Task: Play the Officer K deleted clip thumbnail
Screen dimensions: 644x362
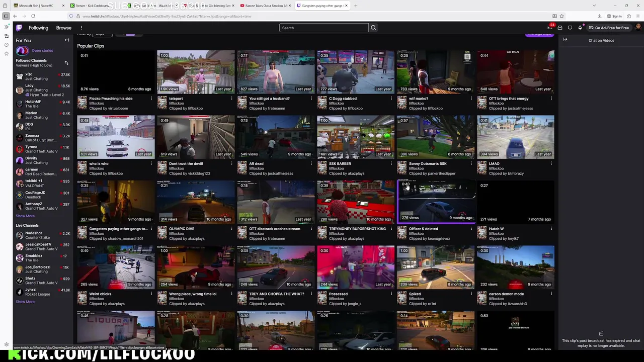Action: point(436,202)
